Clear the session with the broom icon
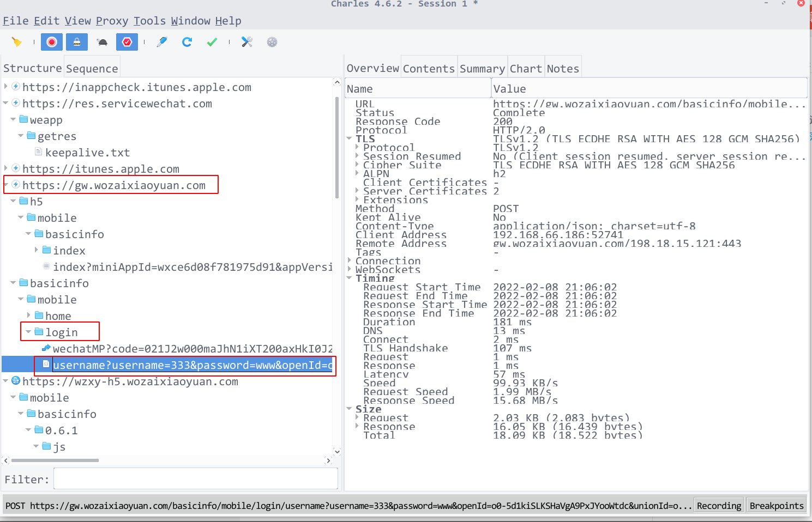This screenshot has height=522, width=812. tap(17, 42)
